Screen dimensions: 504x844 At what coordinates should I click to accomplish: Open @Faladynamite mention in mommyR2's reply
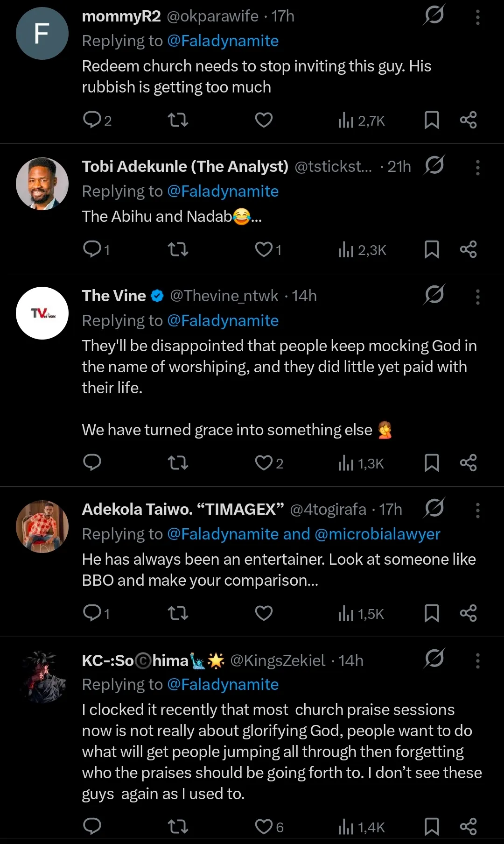[x=223, y=41]
